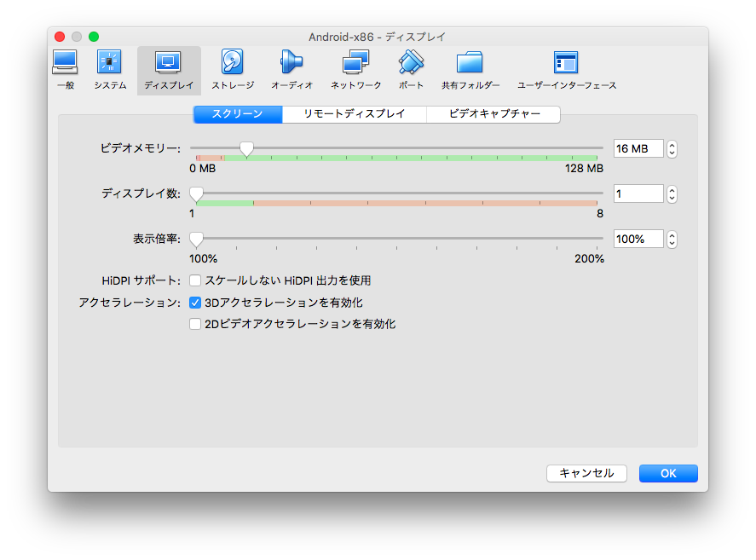Click the ビデオメモリー slider handle
This screenshot has width=756, height=560.
pyautogui.click(x=247, y=148)
